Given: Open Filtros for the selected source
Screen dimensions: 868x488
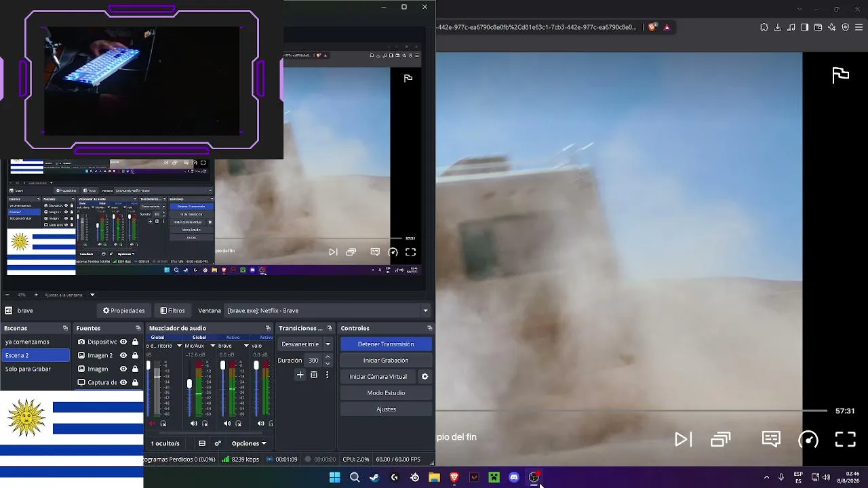Looking at the screenshot, I should click(172, 310).
